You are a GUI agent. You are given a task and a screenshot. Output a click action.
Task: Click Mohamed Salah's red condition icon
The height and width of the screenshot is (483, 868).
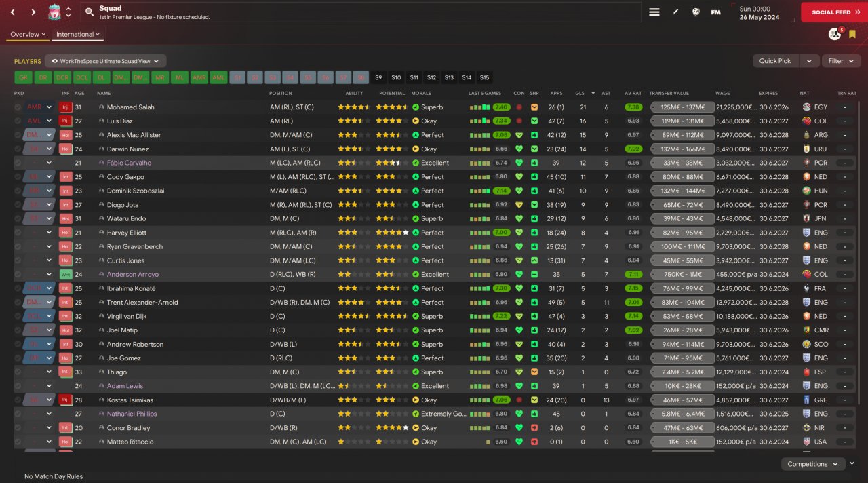519,107
